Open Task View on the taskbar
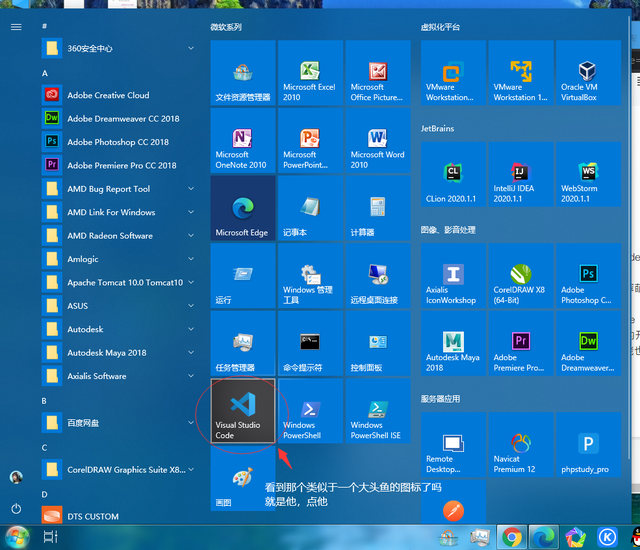The height and width of the screenshot is (550, 640). coord(51,537)
